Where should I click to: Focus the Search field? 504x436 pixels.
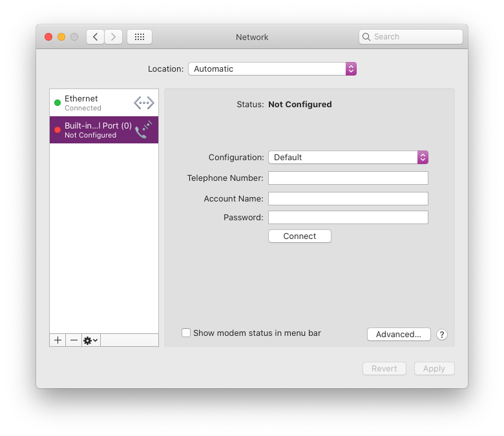[411, 37]
